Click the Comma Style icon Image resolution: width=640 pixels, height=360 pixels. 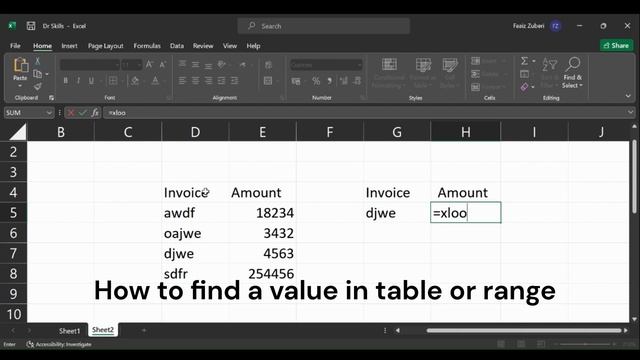pos(329,81)
